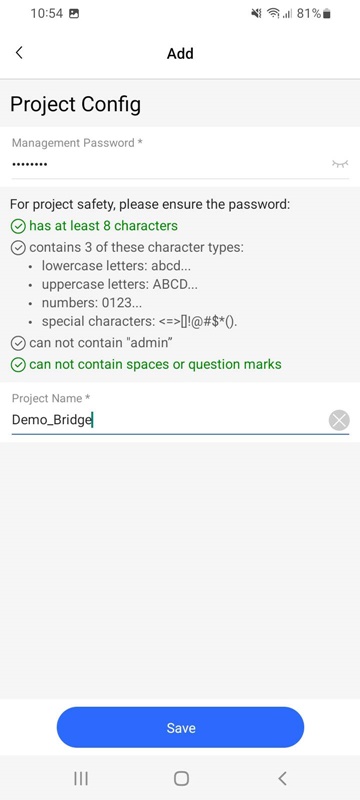
Task: Tap the image notification icon near clock
Action: pos(74,14)
